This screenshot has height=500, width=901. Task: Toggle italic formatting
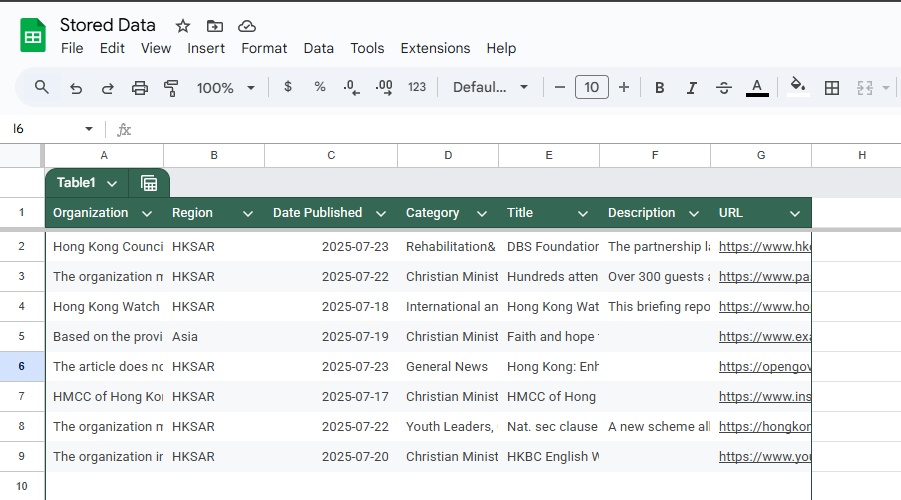tap(691, 88)
